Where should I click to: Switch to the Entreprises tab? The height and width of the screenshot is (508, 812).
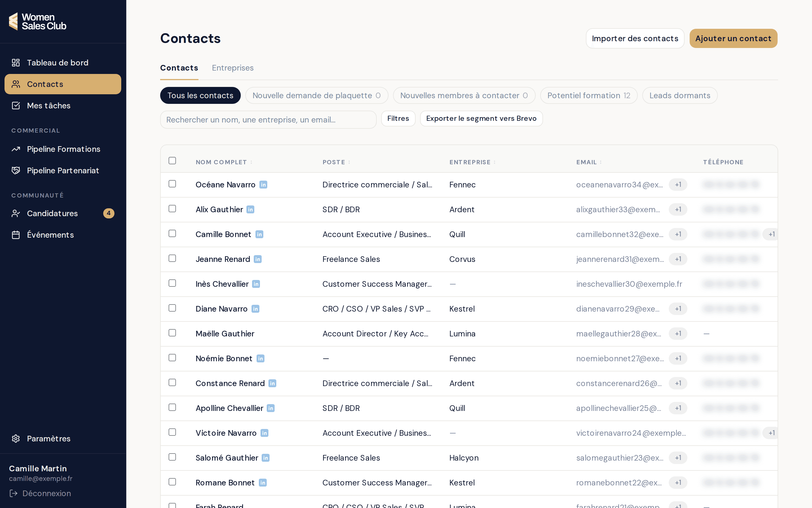tap(233, 68)
